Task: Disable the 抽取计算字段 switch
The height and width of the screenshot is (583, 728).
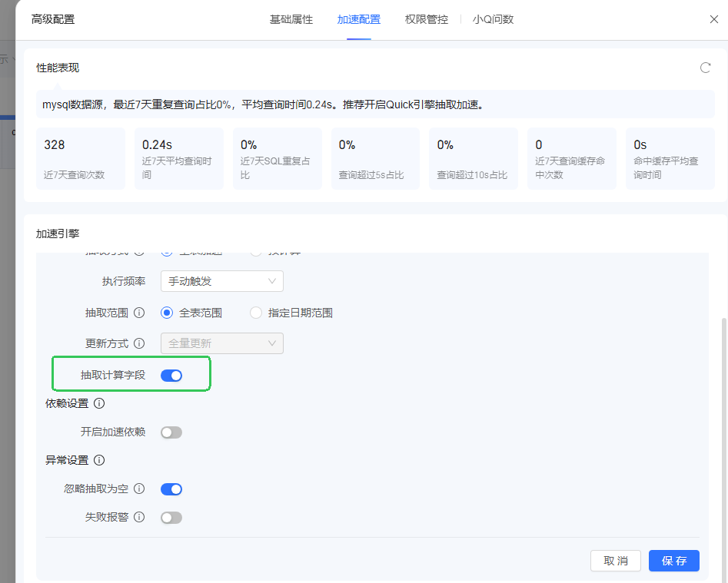Action: (171, 376)
